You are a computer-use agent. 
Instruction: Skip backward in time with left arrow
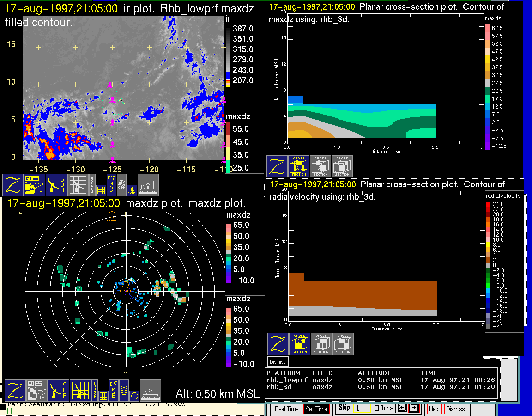(x=402, y=409)
